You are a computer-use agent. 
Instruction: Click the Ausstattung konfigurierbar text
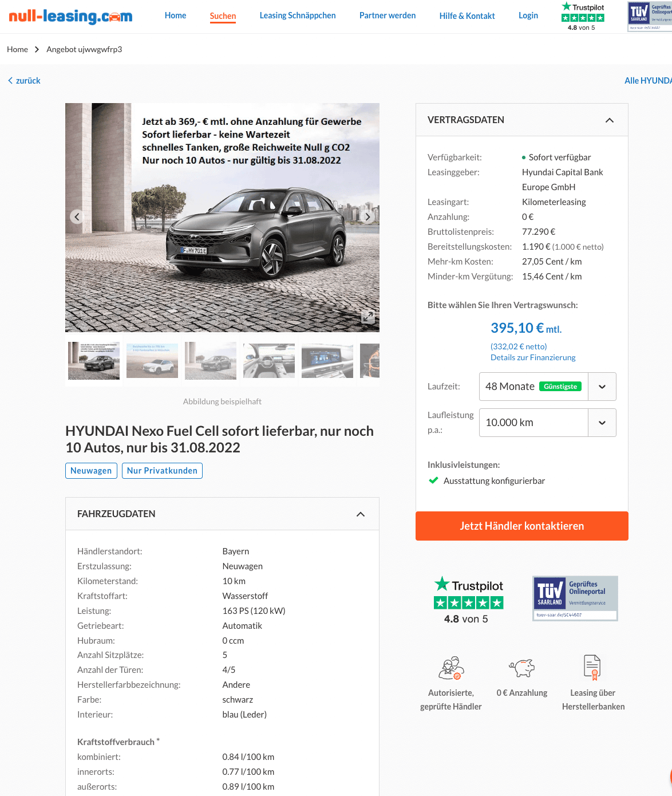494,481
